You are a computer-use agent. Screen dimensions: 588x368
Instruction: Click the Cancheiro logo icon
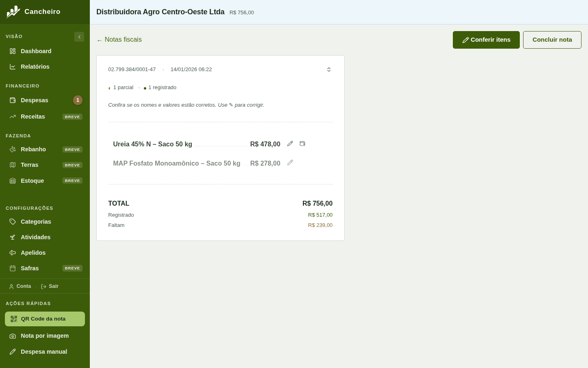click(x=13, y=12)
